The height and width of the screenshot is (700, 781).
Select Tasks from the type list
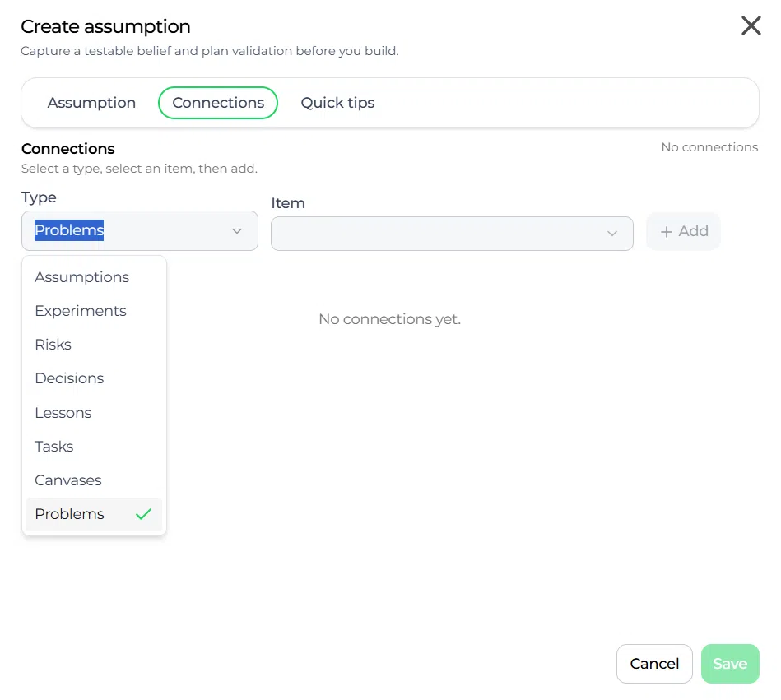coord(94,447)
